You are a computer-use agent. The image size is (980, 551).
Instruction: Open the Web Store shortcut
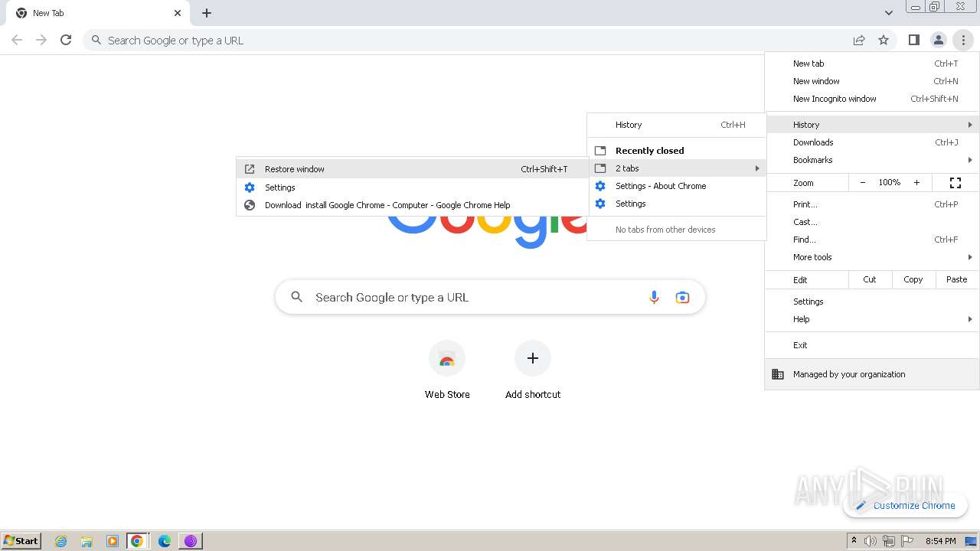pos(447,370)
